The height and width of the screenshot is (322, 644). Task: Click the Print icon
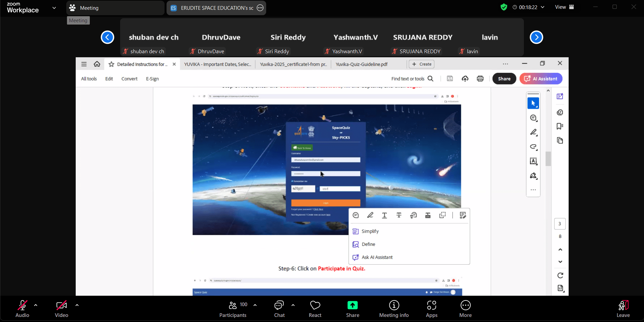[480, 78]
